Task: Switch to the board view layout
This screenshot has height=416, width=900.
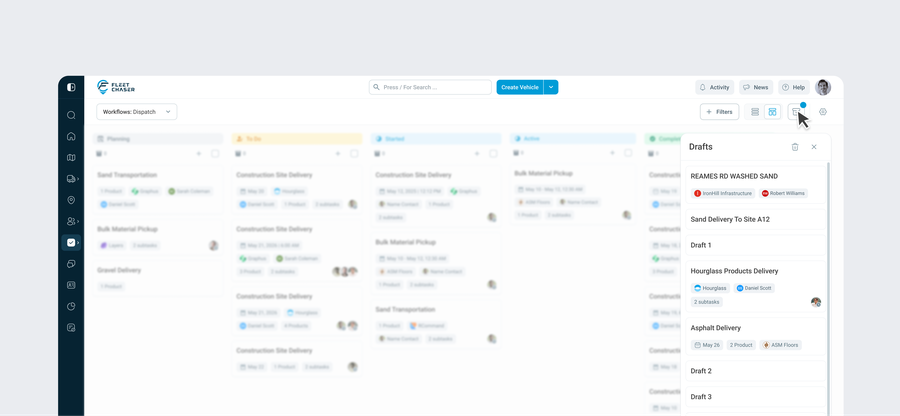Action: pos(772,112)
